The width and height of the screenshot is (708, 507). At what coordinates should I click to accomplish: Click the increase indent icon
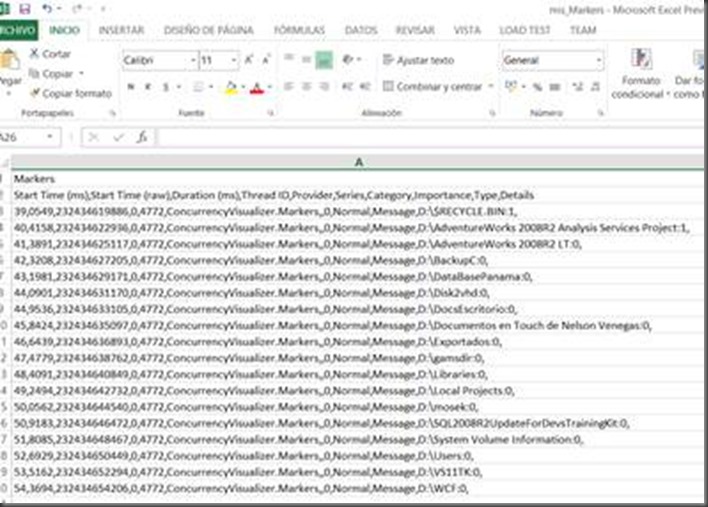tap(365, 87)
